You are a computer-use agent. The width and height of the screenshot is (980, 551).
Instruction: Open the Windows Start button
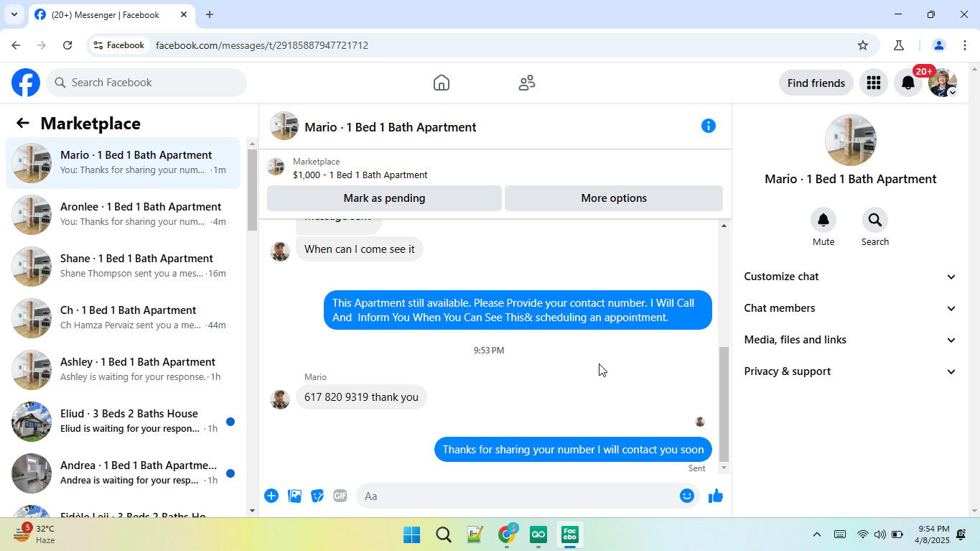pyautogui.click(x=412, y=534)
